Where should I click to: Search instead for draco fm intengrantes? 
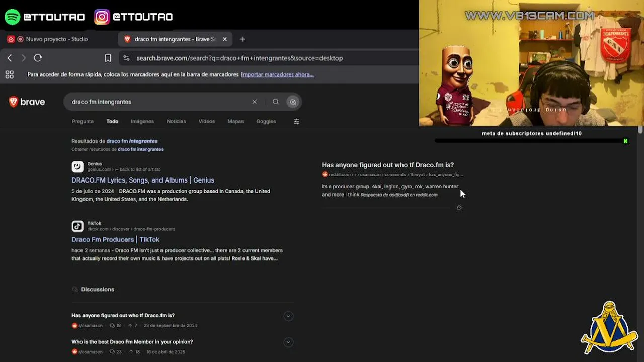[140, 149]
